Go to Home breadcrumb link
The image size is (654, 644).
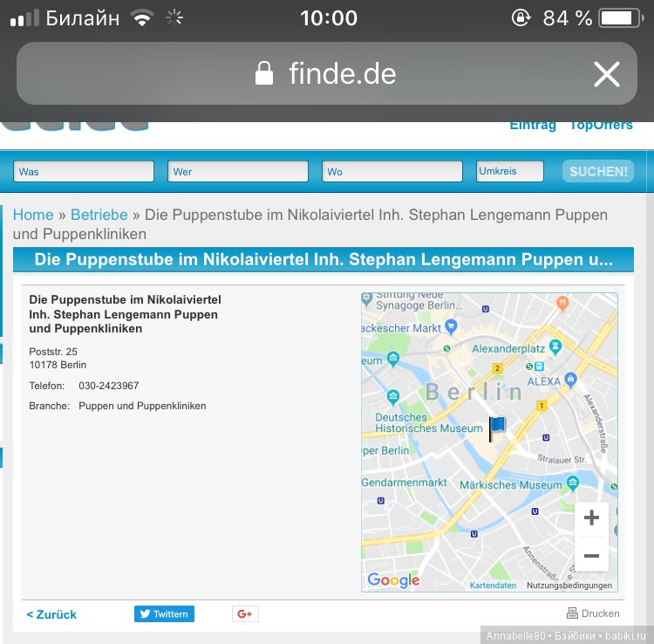point(33,215)
